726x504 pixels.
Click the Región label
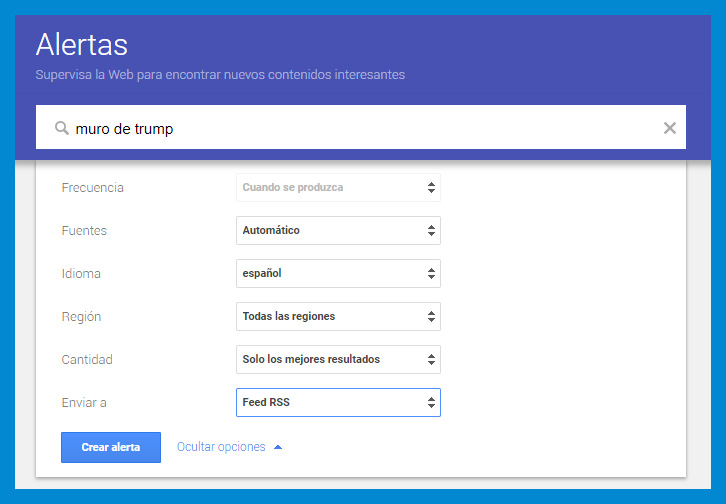point(81,317)
